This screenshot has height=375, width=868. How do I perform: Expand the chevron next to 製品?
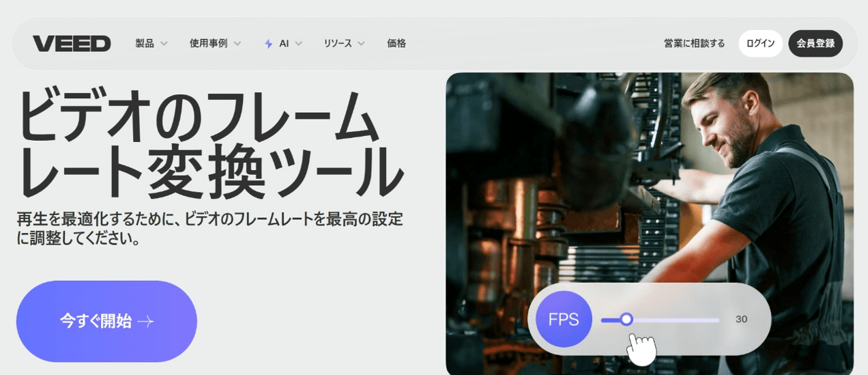coord(164,44)
